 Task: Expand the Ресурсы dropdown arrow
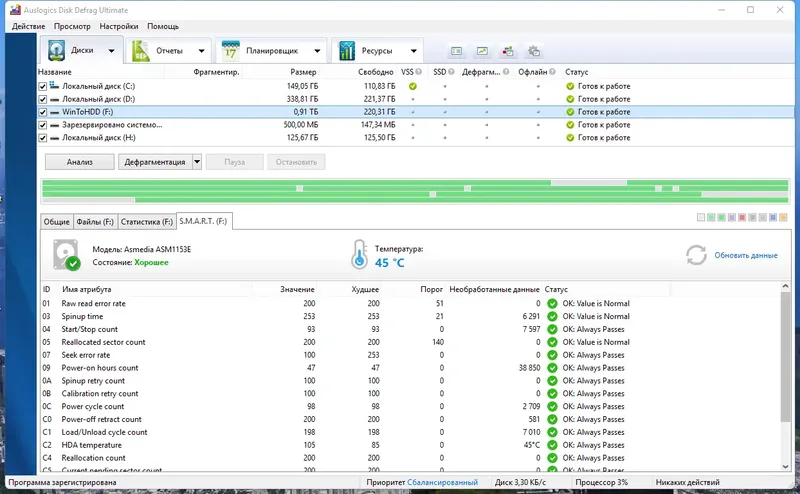(x=413, y=51)
